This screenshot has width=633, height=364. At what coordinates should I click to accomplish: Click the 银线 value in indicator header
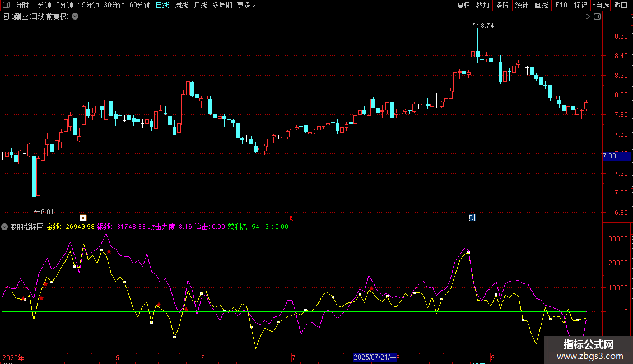click(x=121, y=227)
